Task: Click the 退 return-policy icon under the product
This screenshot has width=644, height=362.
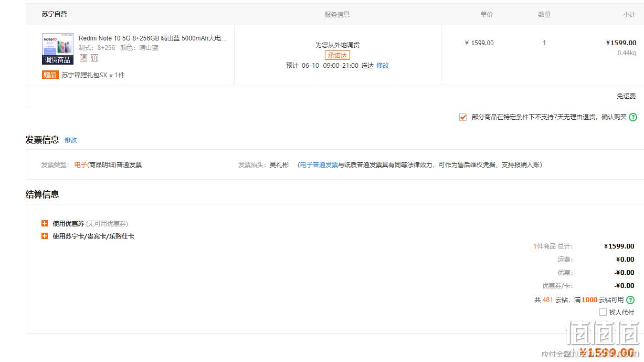Action: (83, 58)
